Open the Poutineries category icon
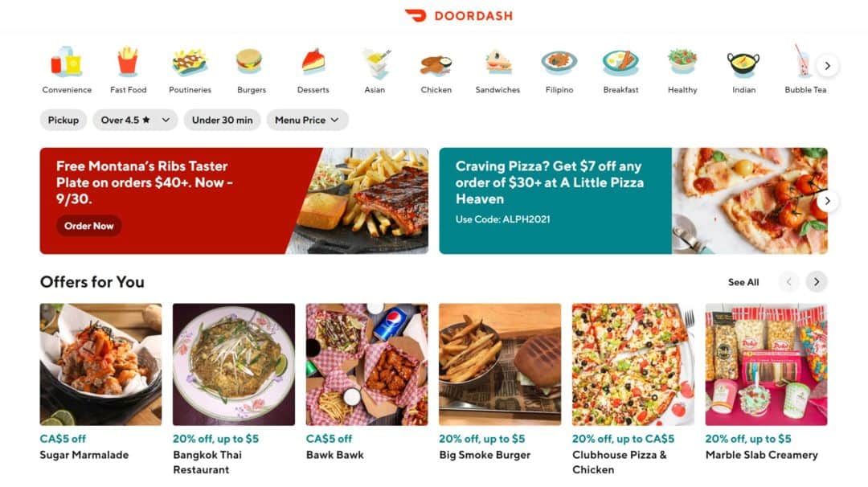 click(x=190, y=62)
